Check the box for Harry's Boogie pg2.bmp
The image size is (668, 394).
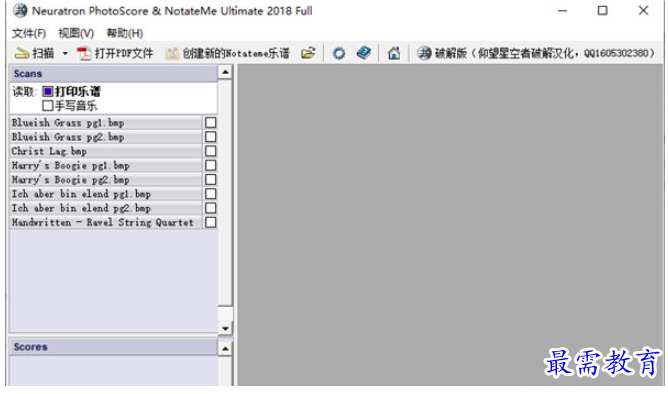tap(210, 180)
